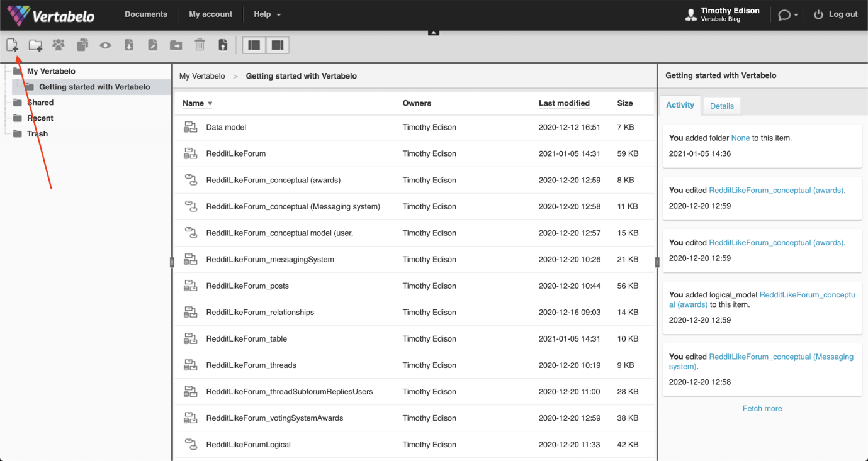Click RedditLikeForum_conceptual (Messaging system) activity link
The height and width of the screenshot is (461, 868).
click(x=761, y=362)
